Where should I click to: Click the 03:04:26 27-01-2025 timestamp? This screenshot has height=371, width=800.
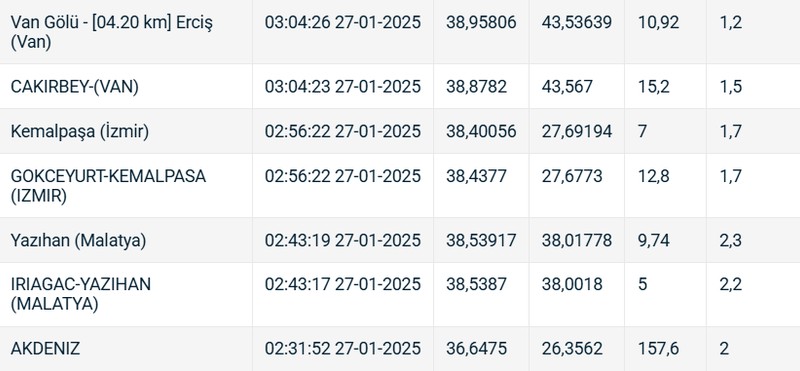pos(342,22)
